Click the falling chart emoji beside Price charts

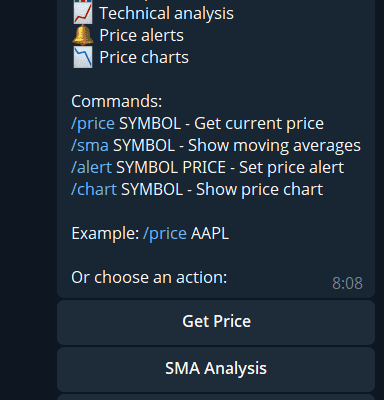click(82, 57)
